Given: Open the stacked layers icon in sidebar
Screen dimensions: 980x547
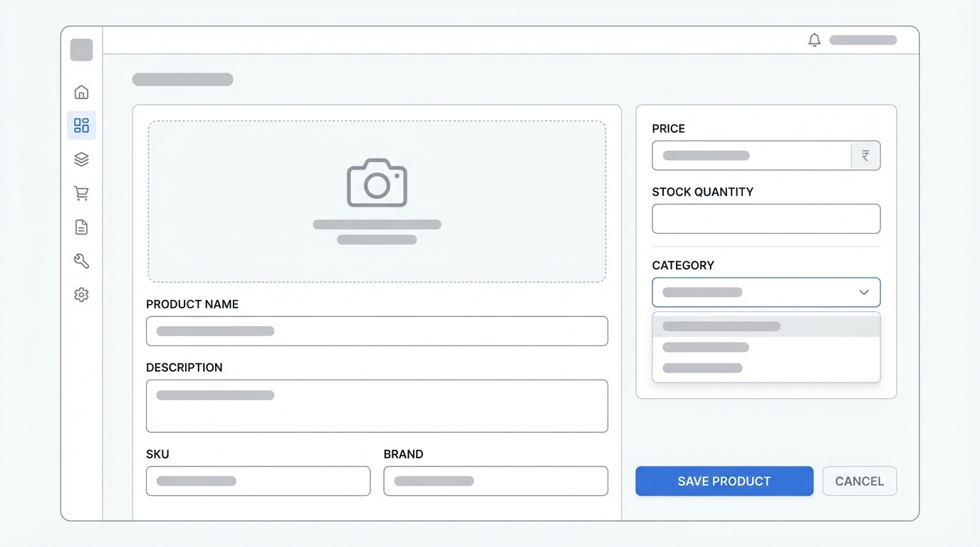Looking at the screenshot, I should tap(81, 160).
